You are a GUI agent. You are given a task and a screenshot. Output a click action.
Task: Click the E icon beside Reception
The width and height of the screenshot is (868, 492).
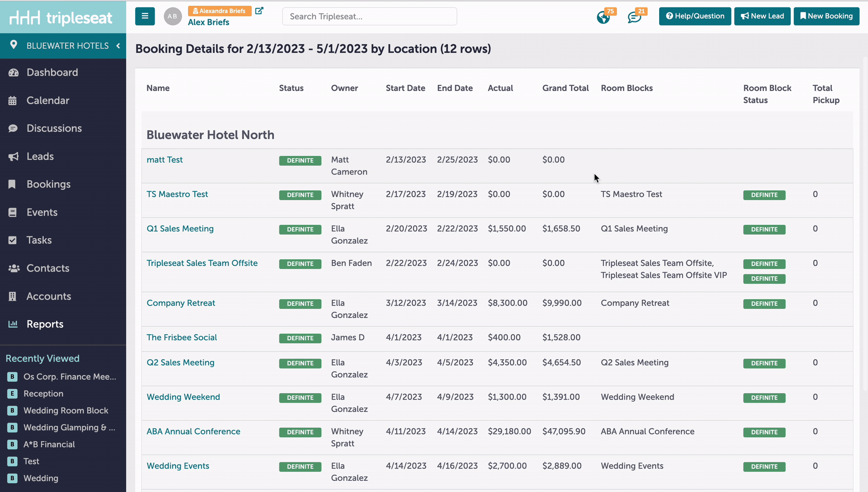(12, 394)
